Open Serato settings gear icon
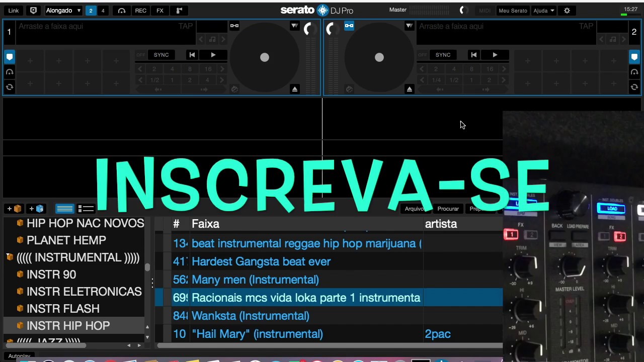Viewport: 644px width, 362px height. tap(567, 10)
